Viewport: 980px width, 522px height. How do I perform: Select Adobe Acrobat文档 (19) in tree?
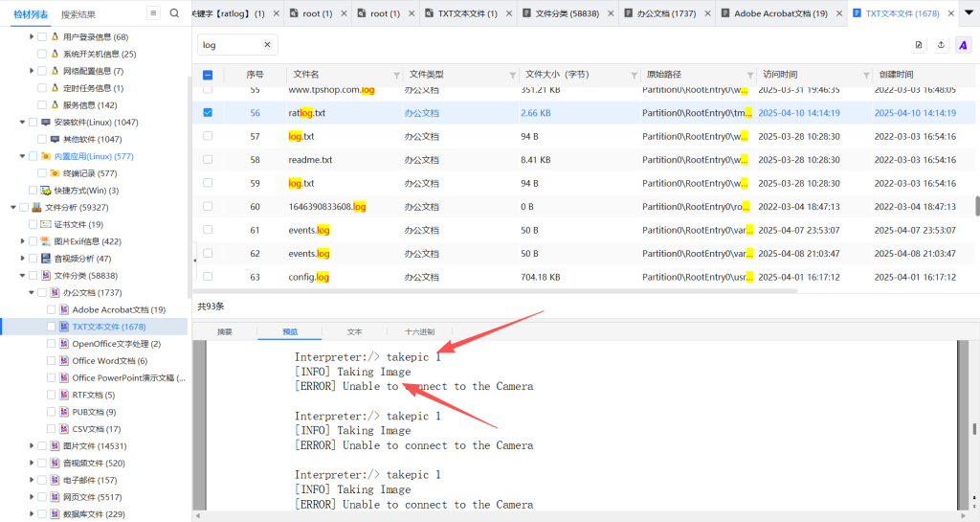(118, 309)
